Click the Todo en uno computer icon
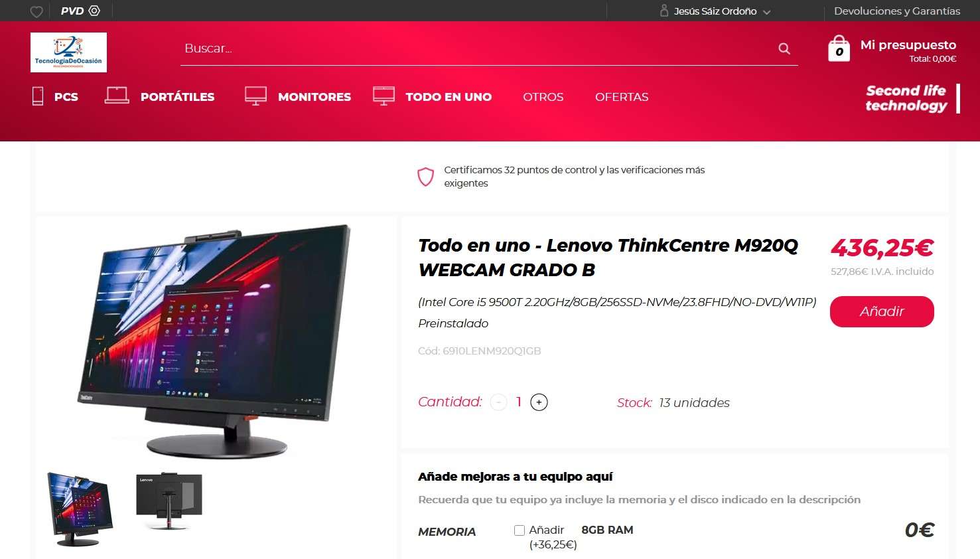Viewport: 980px width, 559px height. coord(384,96)
